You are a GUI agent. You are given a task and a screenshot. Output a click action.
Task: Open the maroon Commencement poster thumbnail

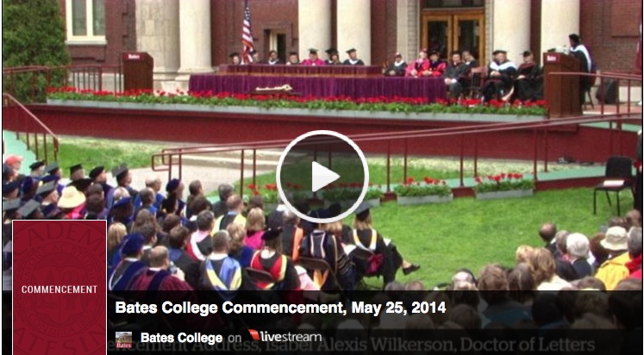pos(59,287)
